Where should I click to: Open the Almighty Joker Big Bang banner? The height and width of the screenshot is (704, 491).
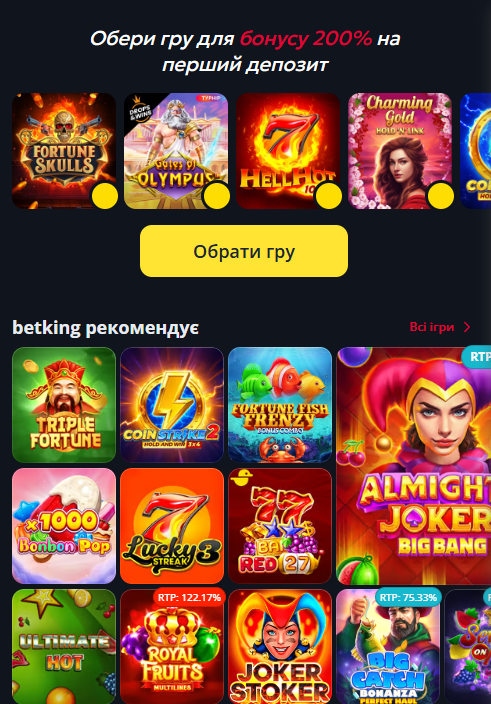click(413, 466)
